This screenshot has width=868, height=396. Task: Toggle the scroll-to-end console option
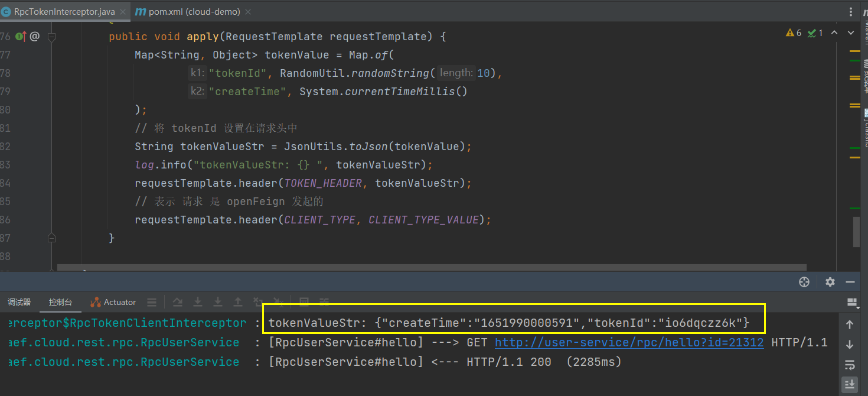[850, 384]
